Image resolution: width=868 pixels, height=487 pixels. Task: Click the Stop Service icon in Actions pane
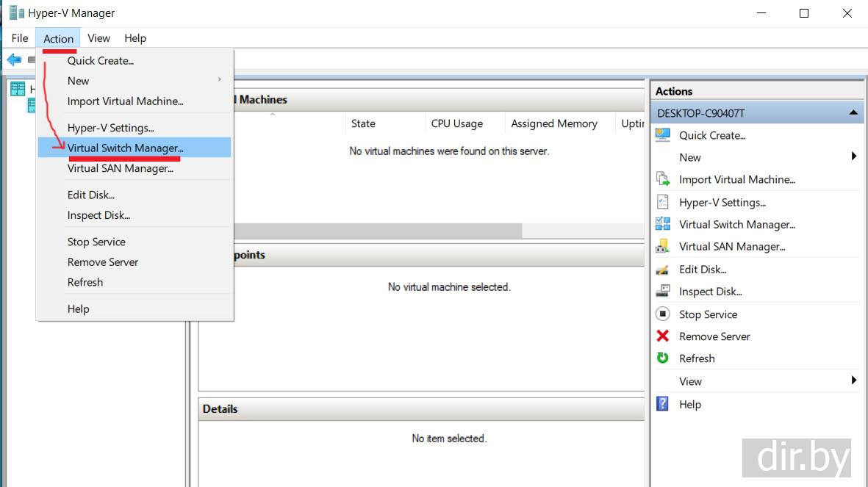click(x=663, y=314)
